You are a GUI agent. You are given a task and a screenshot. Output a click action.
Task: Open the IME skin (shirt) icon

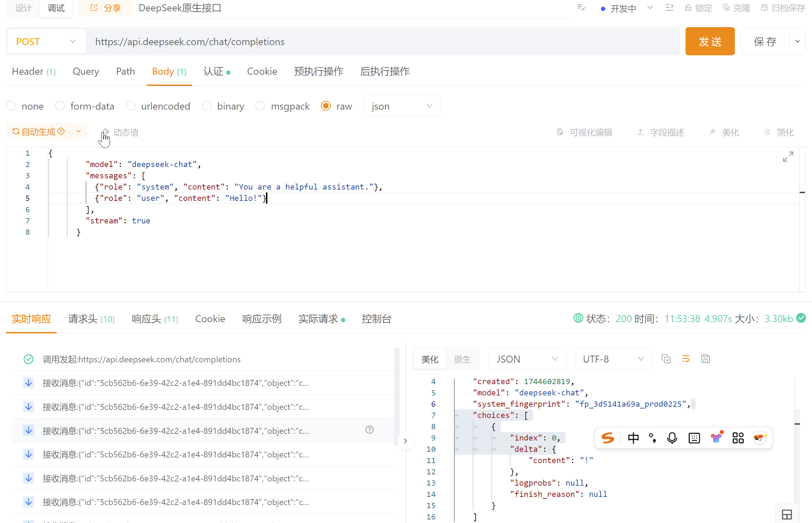716,437
